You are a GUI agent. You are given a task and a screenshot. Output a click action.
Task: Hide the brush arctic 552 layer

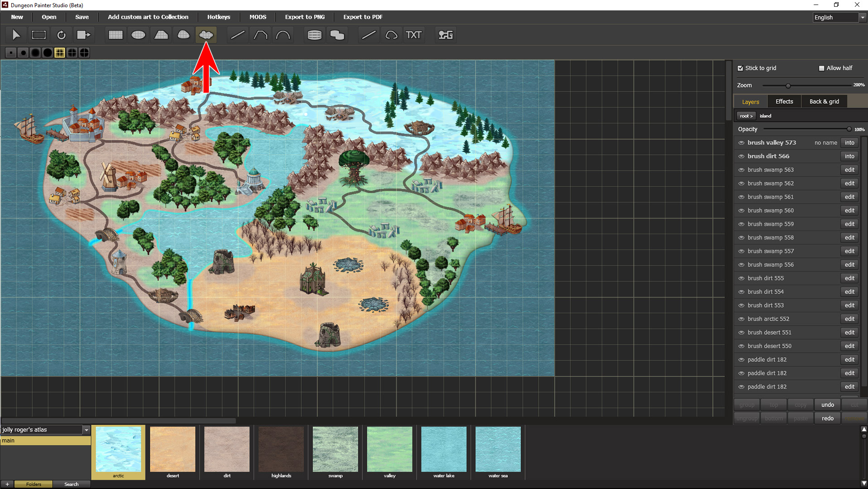pos(741,319)
